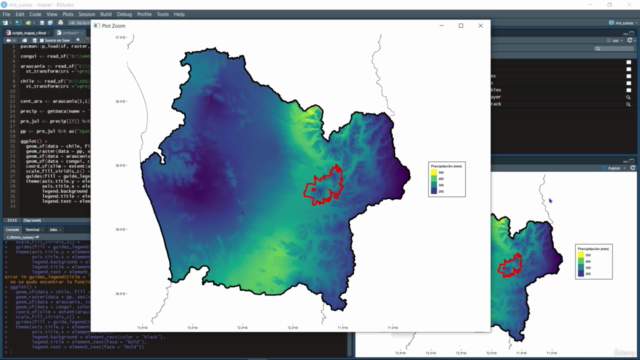This screenshot has width=640, height=360.
Task: Click the view working directory arrow icon
Action: click(x=37, y=237)
